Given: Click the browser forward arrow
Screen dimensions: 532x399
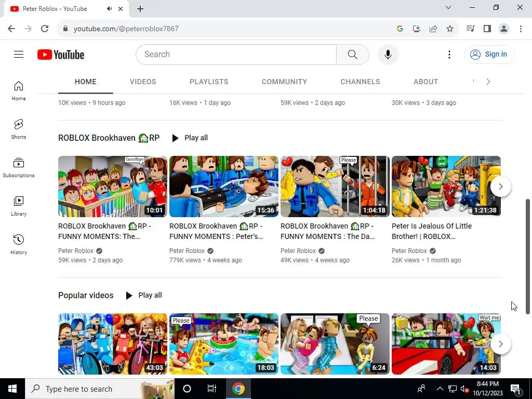Looking at the screenshot, I should 28,29.
